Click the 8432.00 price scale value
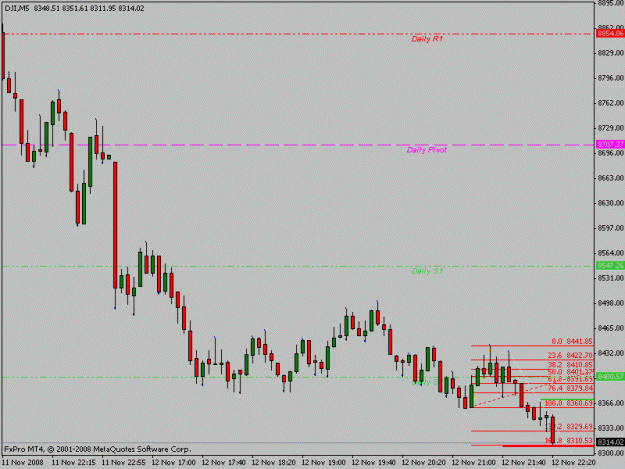625x469 pixels. (x=611, y=353)
